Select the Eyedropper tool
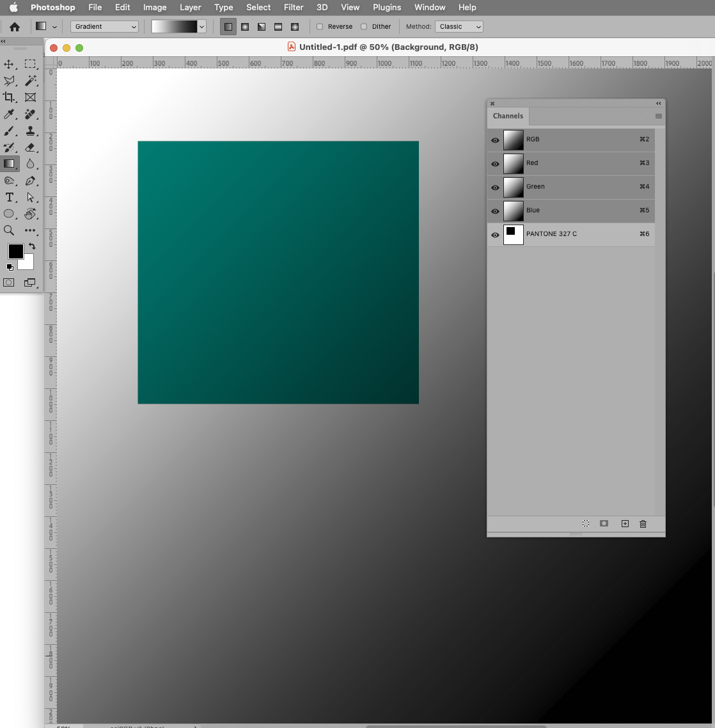This screenshot has height=728, width=715. tap(8, 114)
